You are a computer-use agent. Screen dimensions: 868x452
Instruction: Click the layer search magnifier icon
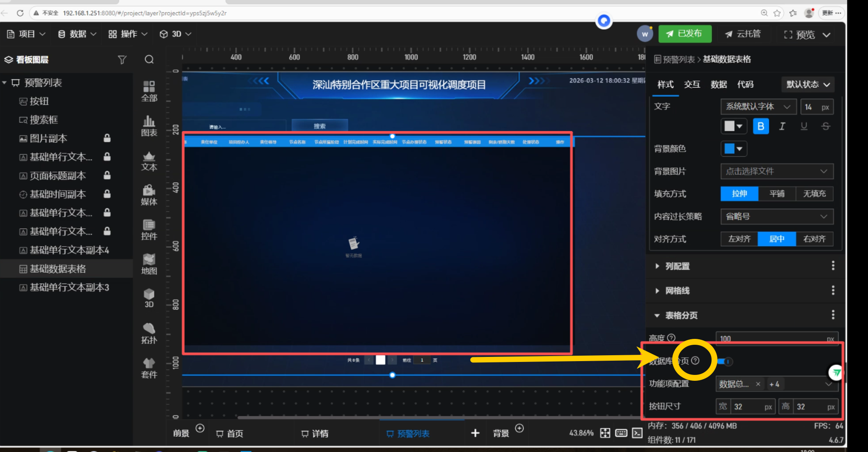pyautogui.click(x=149, y=59)
